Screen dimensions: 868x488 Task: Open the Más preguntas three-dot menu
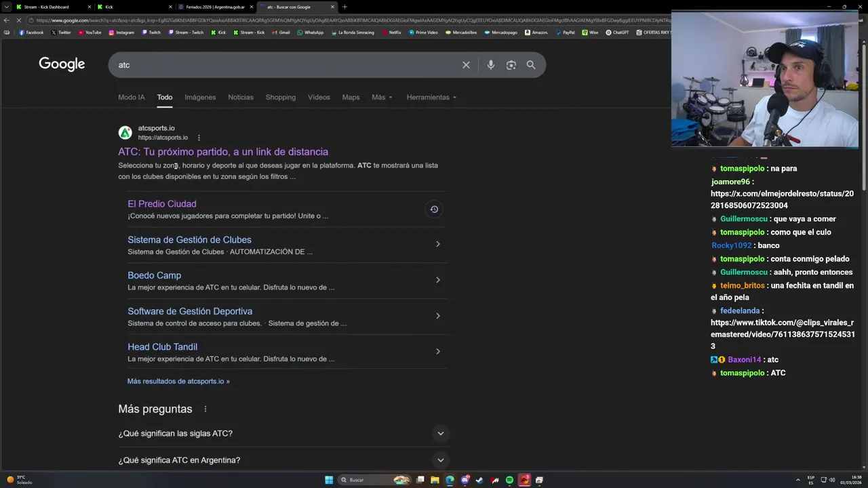click(x=205, y=409)
